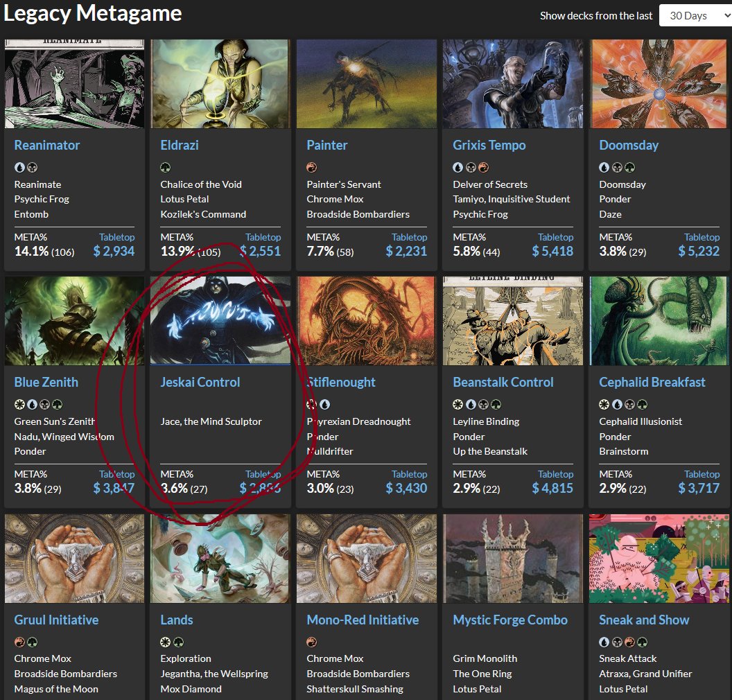Click the Cephalid Breakfast card art thumbnail

click(659, 321)
